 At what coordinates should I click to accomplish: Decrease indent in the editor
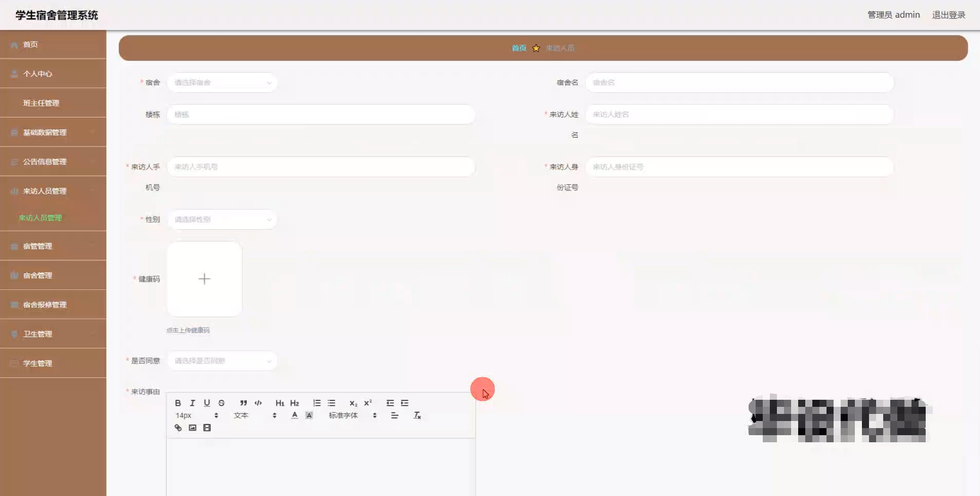tap(390, 403)
